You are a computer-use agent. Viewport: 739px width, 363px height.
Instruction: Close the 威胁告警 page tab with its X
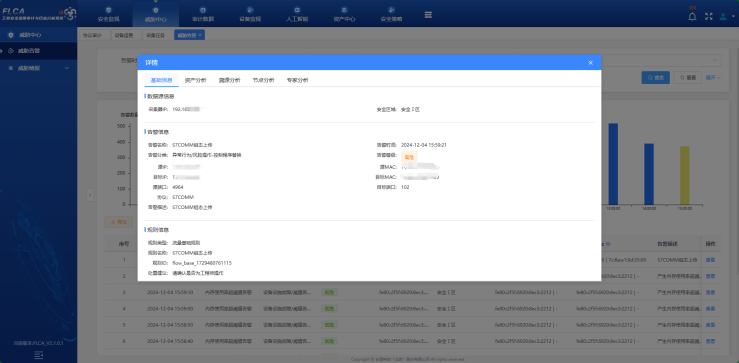click(x=200, y=35)
